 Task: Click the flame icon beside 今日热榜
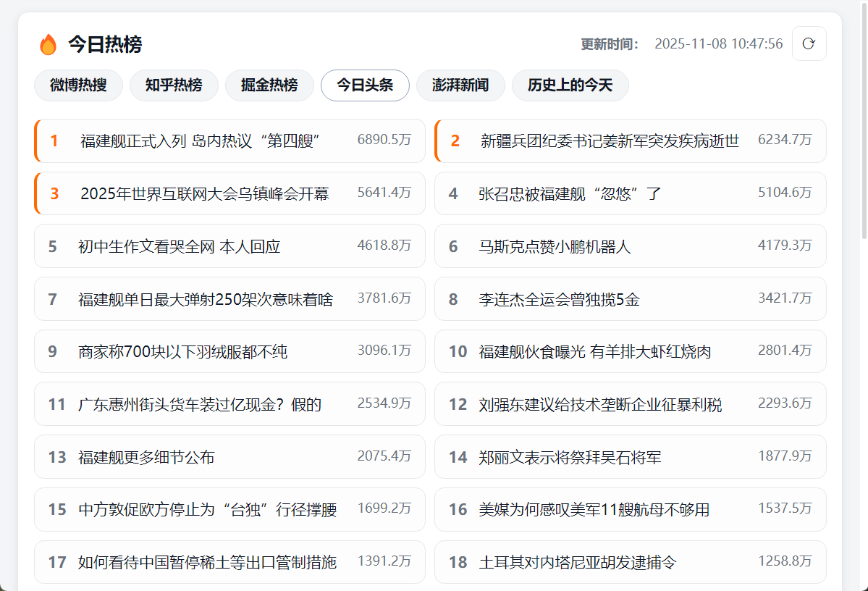(49, 45)
